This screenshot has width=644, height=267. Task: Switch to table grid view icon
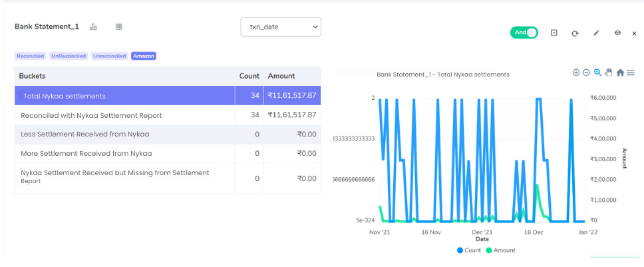tap(118, 27)
